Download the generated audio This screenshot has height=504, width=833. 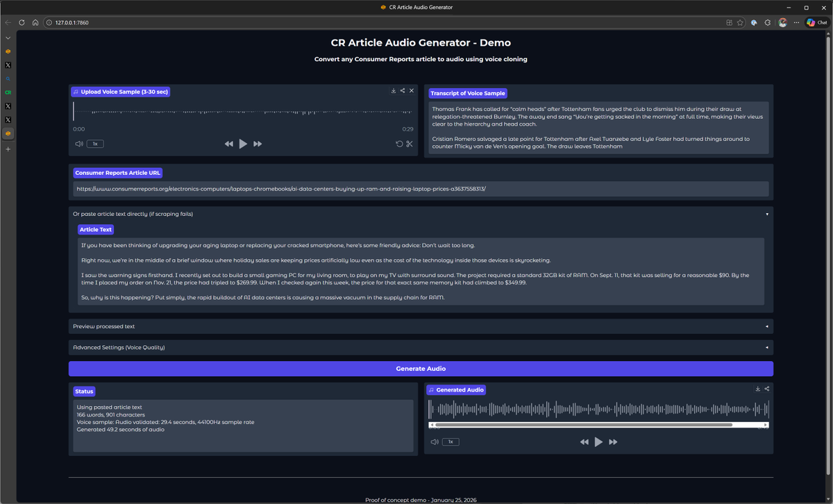click(758, 389)
